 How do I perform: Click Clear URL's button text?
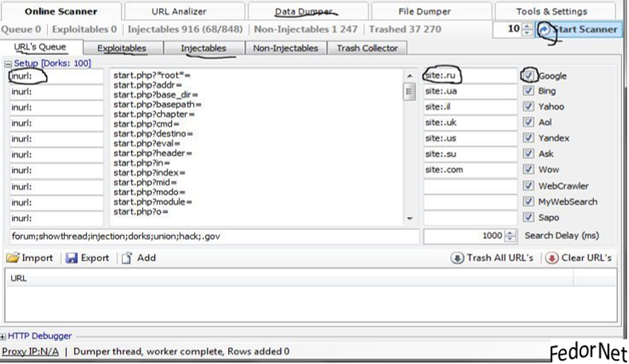tap(587, 258)
